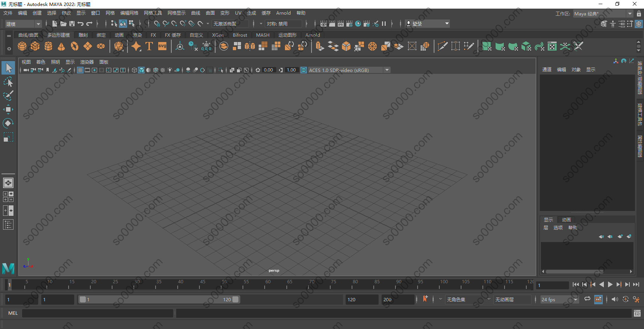Open the Script Editor icon
Image resolution: width=644 pixels, height=329 pixels.
click(637, 313)
